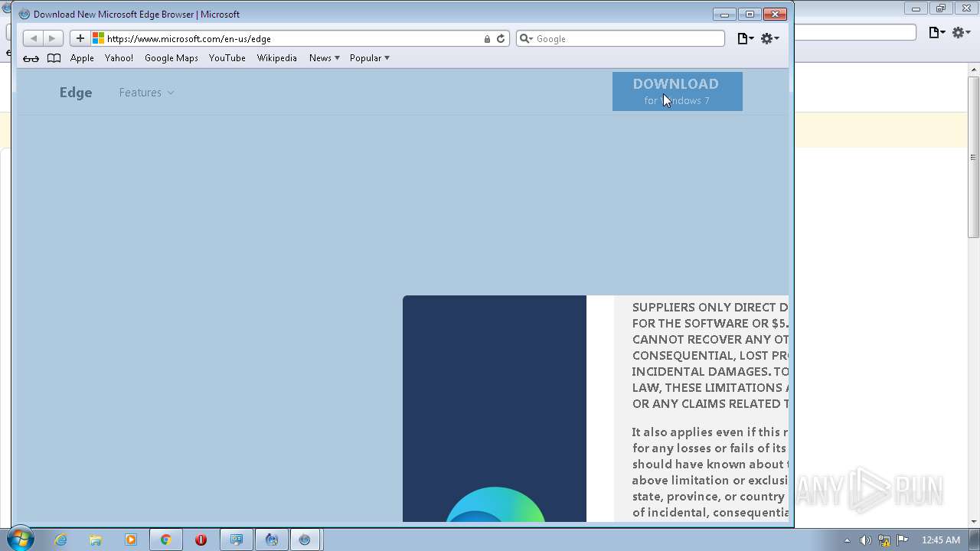Click the restore button of the background window
The height and width of the screenshot is (551, 980).
[941, 8]
